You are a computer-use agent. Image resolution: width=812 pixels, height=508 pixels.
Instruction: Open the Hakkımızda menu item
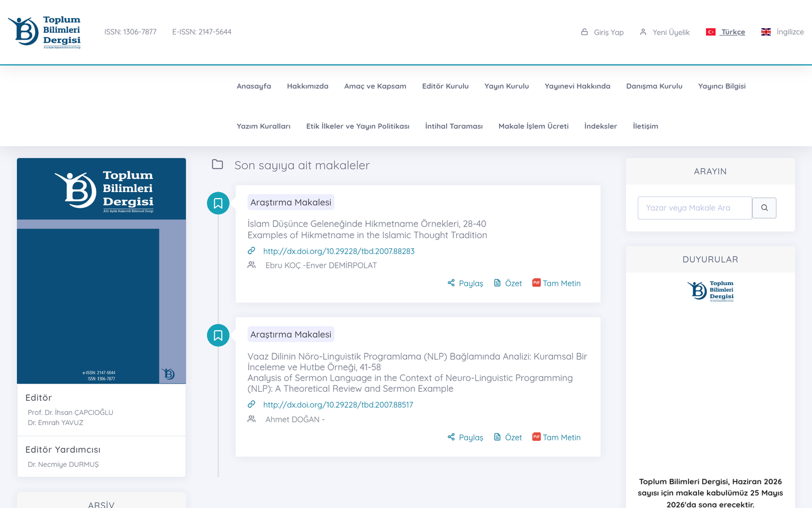pyautogui.click(x=307, y=86)
